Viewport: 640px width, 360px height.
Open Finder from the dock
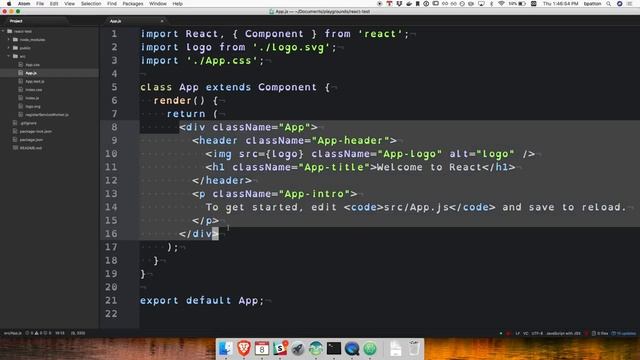click(226, 349)
